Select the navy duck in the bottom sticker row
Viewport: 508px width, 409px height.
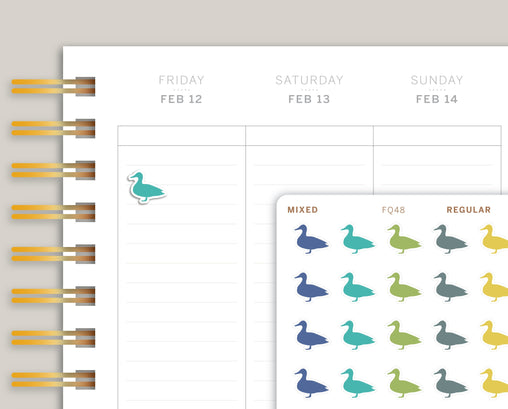[311, 383]
